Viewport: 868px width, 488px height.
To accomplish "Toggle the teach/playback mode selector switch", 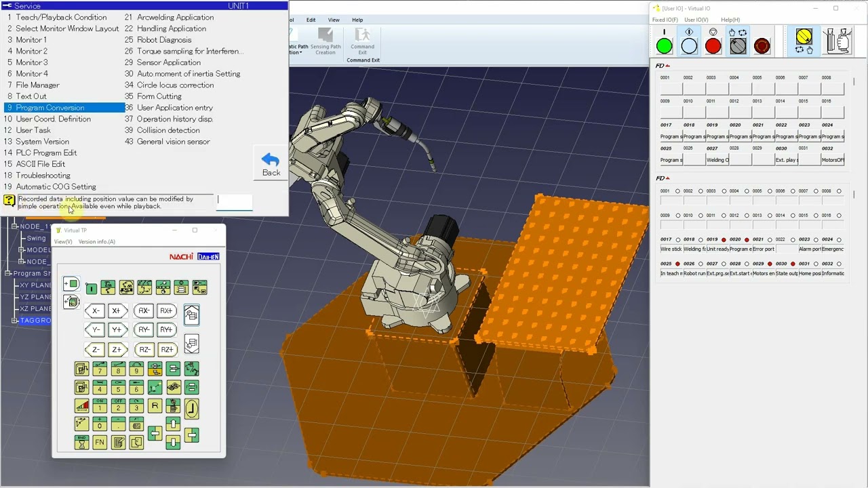I will tap(738, 46).
